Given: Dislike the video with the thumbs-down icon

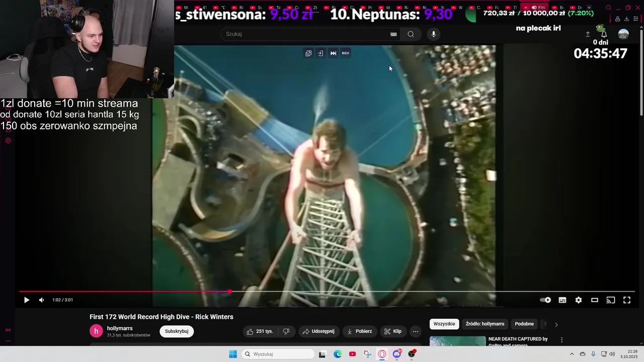Looking at the screenshot, I should pyautogui.click(x=286, y=331).
